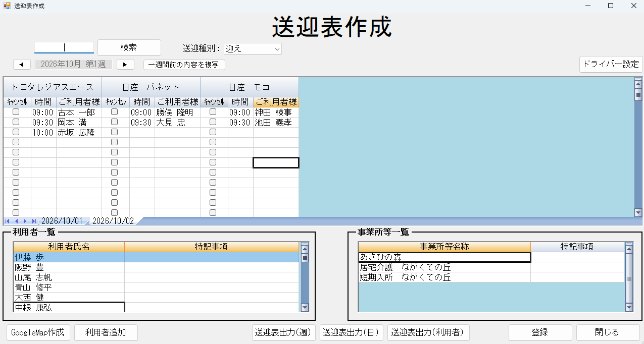Go to next week with right arrow button
Screen dimensions: 644x344
pos(125,65)
